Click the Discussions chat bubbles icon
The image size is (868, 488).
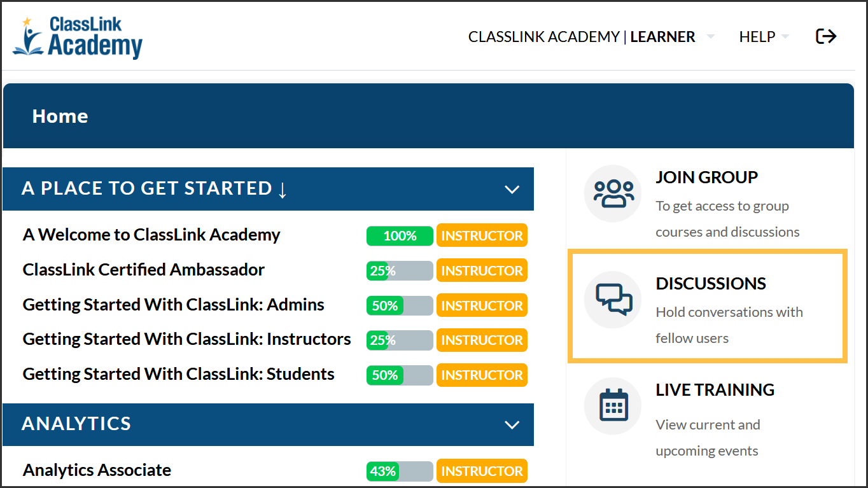613,300
